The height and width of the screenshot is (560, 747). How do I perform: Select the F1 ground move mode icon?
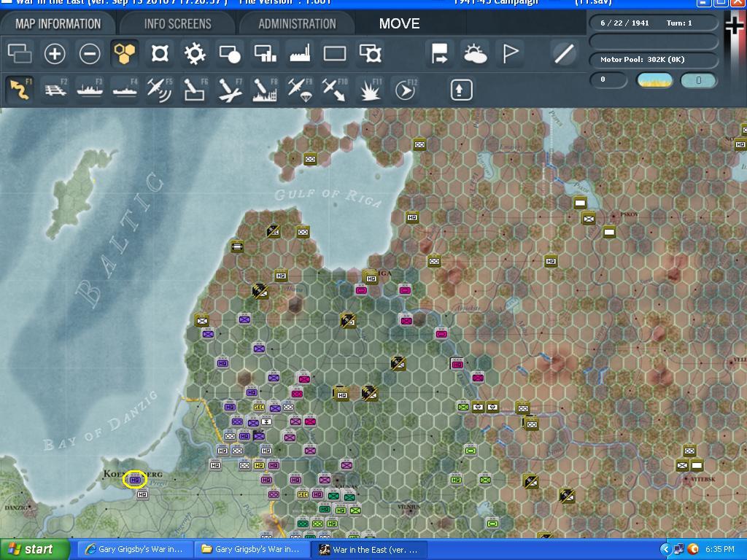(x=20, y=89)
